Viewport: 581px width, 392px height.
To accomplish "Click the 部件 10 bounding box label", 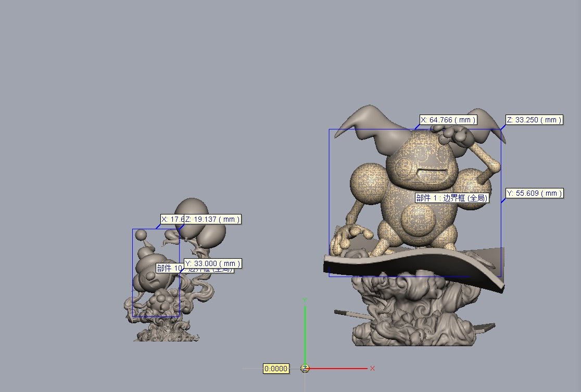I will tap(170, 269).
